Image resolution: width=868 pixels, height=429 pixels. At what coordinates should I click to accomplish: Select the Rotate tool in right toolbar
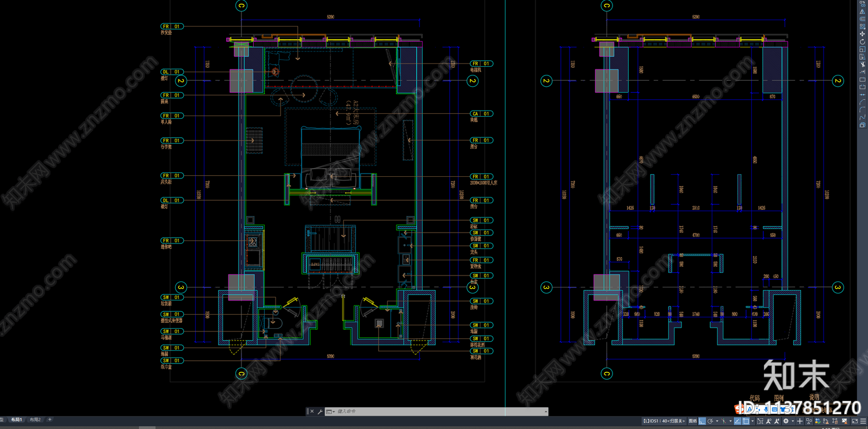coord(863,42)
